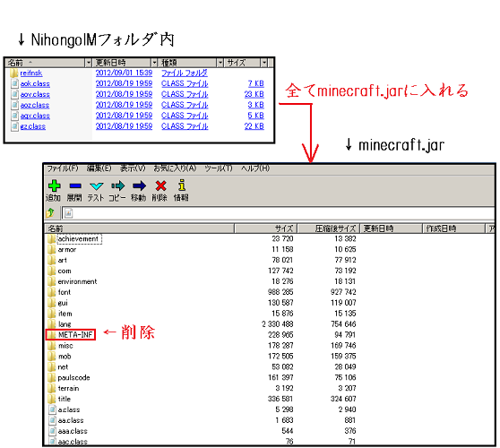Sort the archive by the 名前 column header
Image resolution: width=500 pixels, height=448 pixels.
[140, 228]
